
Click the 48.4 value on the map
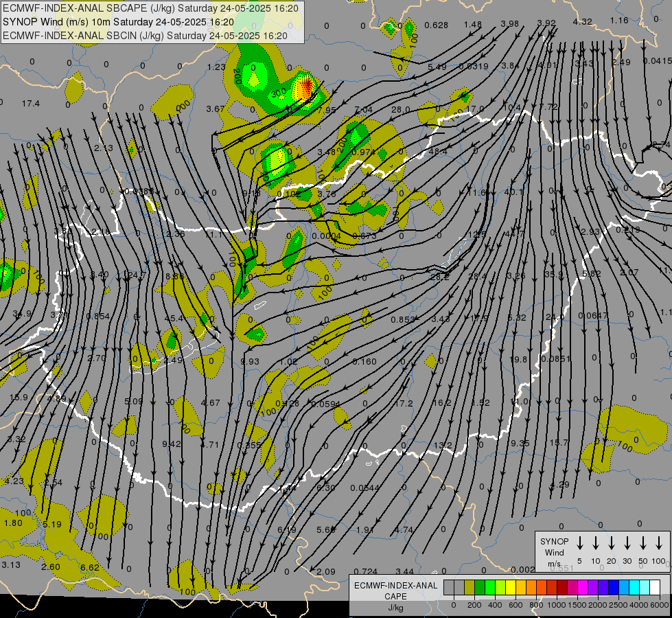(x=437, y=151)
